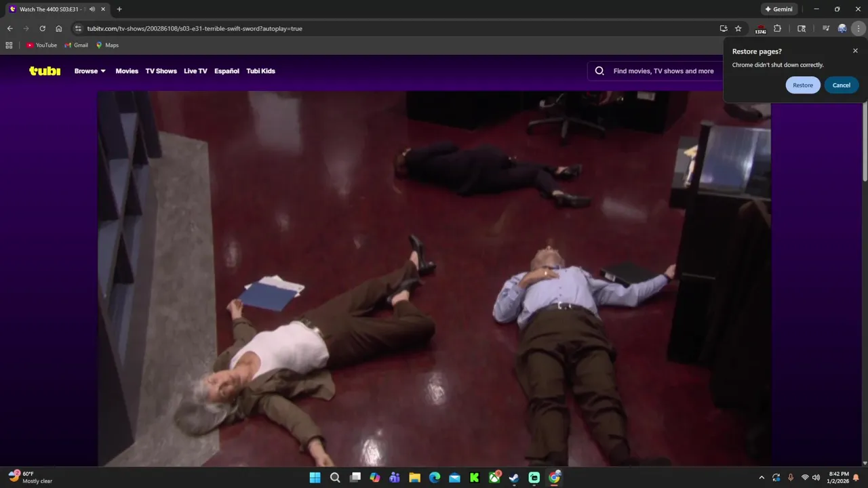Image resolution: width=868 pixels, height=488 pixels.
Task: Open the weather widget showing 60°F
Action: 31,477
